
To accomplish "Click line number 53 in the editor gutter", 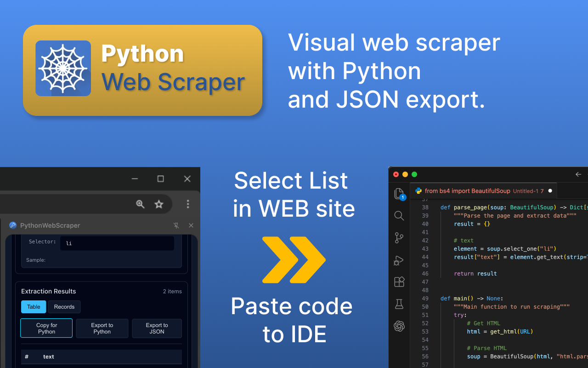I will coord(425,332).
